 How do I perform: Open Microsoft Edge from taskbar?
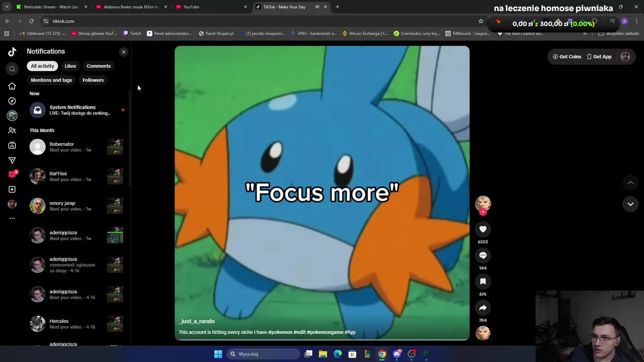coord(338,354)
